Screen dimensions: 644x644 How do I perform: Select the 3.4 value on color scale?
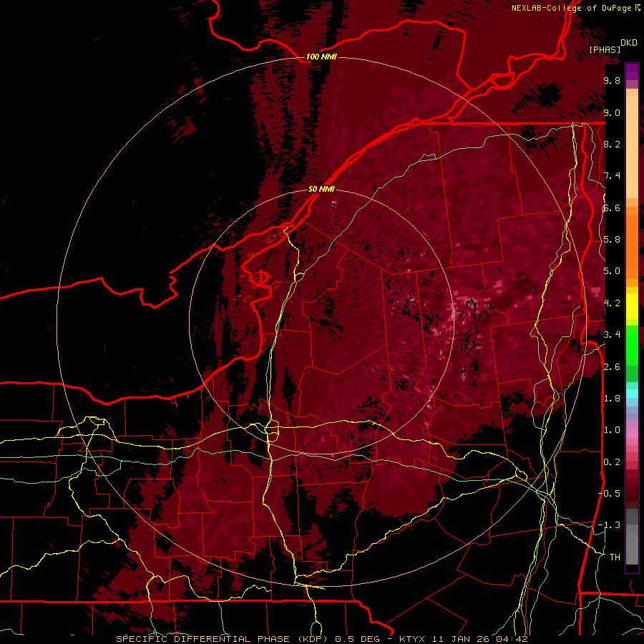coord(612,335)
